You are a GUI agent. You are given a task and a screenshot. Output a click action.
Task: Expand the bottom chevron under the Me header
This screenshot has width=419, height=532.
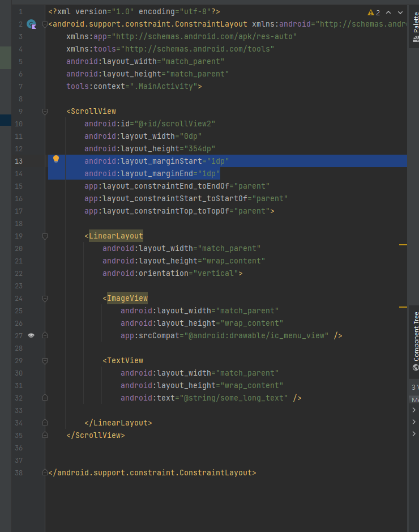click(414, 433)
